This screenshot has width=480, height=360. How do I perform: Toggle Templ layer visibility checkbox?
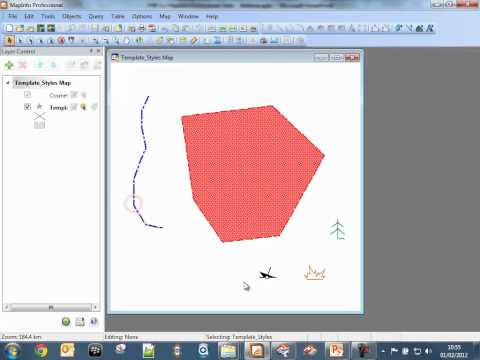click(27, 107)
